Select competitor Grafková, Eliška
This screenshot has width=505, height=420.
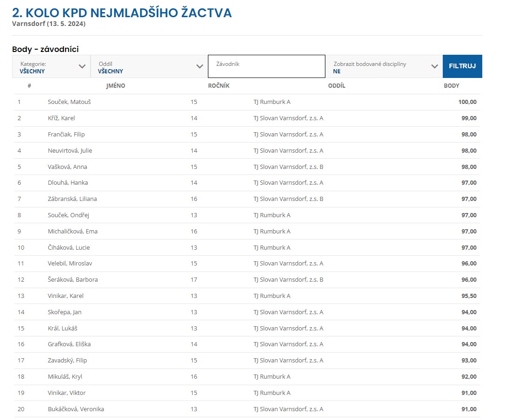coord(69,344)
